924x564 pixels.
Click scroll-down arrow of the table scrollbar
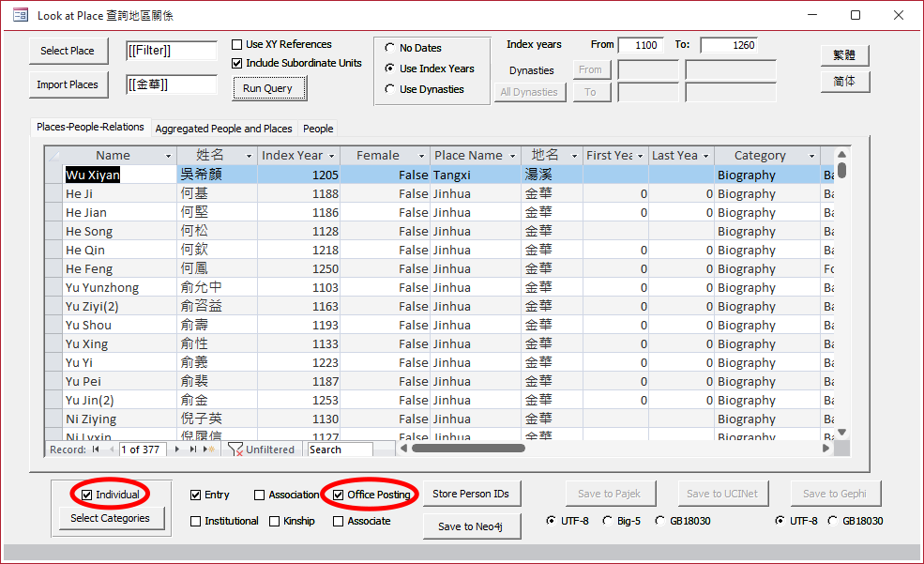(841, 432)
